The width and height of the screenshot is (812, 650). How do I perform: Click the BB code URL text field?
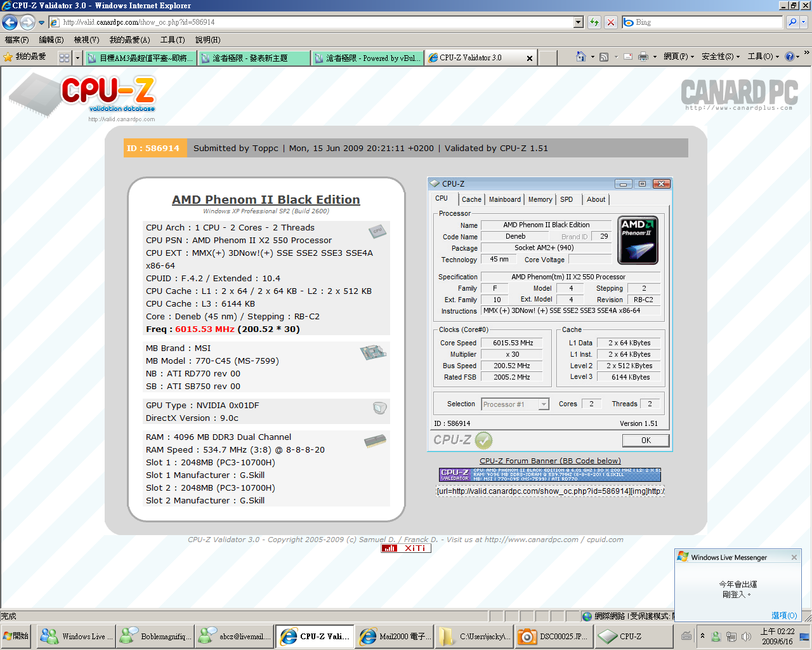point(550,491)
